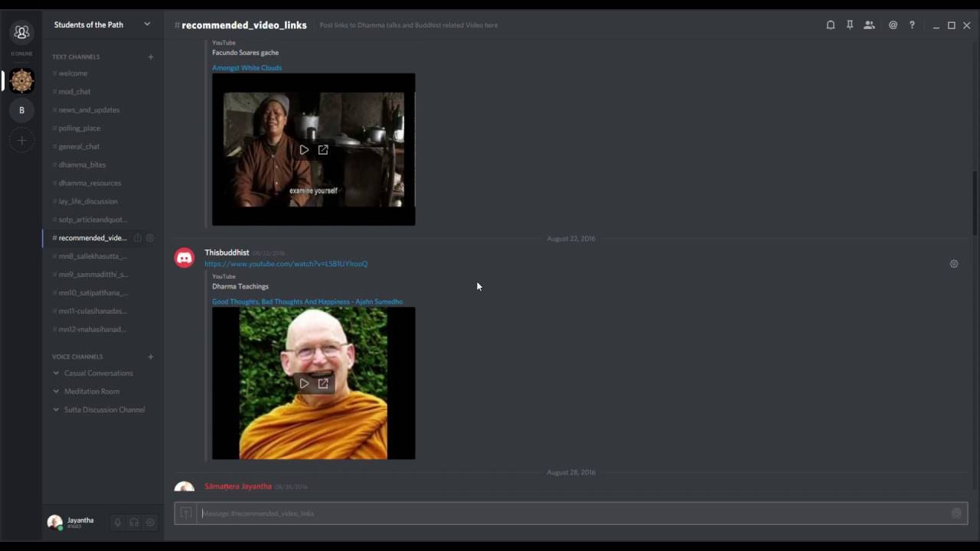
Task: Click Facundo Soares gache author text
Action: click(245, 53)
